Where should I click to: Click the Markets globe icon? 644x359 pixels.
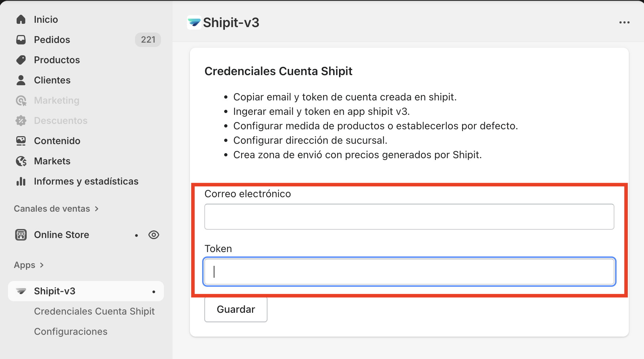coord(21,161)
